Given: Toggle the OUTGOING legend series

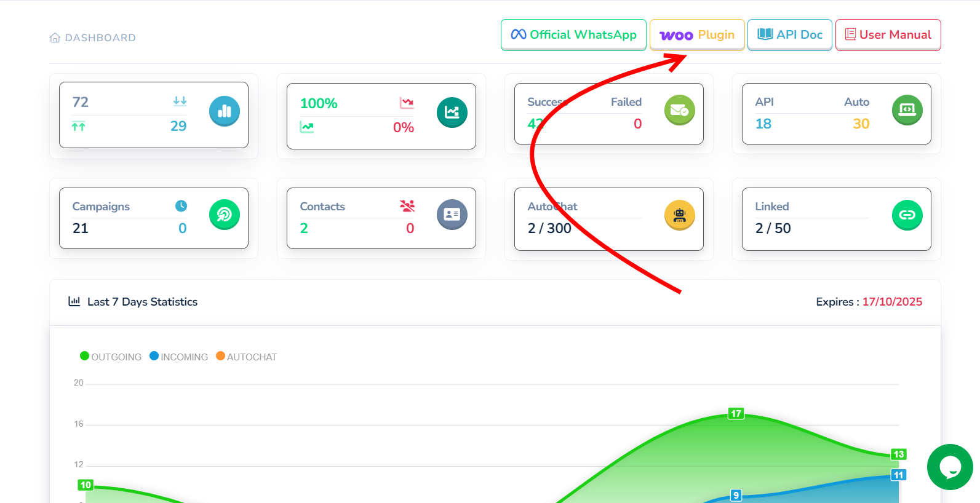Looking at the screenshot, I should 111,357.
